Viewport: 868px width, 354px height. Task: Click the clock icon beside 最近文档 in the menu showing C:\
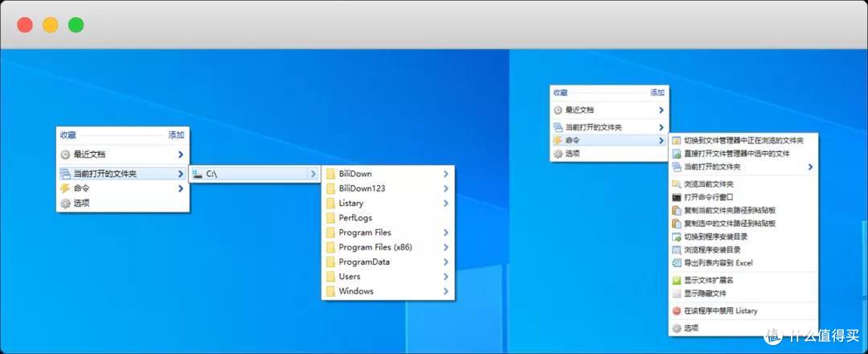(x=65, y=154)
